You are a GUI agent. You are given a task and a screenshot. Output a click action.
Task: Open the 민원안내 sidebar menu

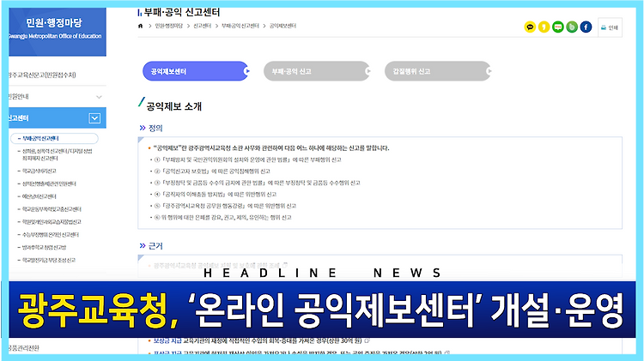57,97
